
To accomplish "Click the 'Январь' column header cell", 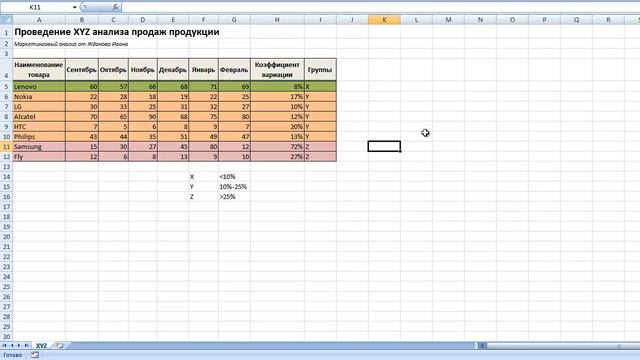I will [x=203, y=70].
